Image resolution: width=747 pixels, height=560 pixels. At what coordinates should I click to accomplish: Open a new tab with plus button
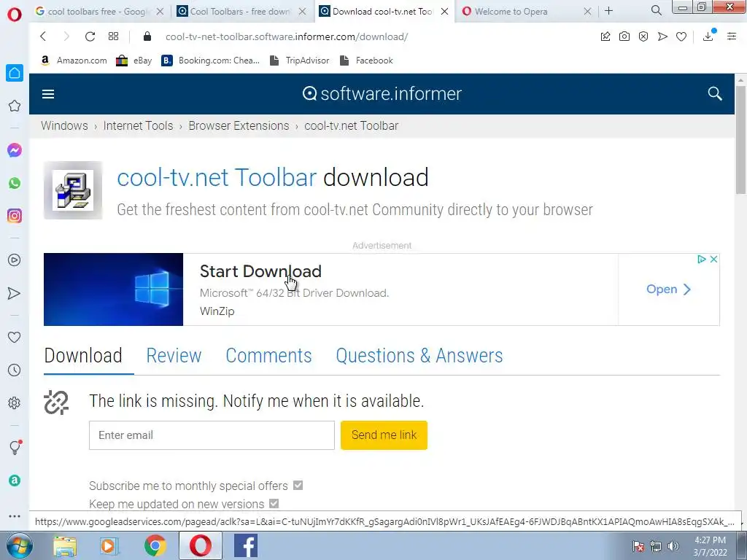pyautogui.click(x=609, y=10)
